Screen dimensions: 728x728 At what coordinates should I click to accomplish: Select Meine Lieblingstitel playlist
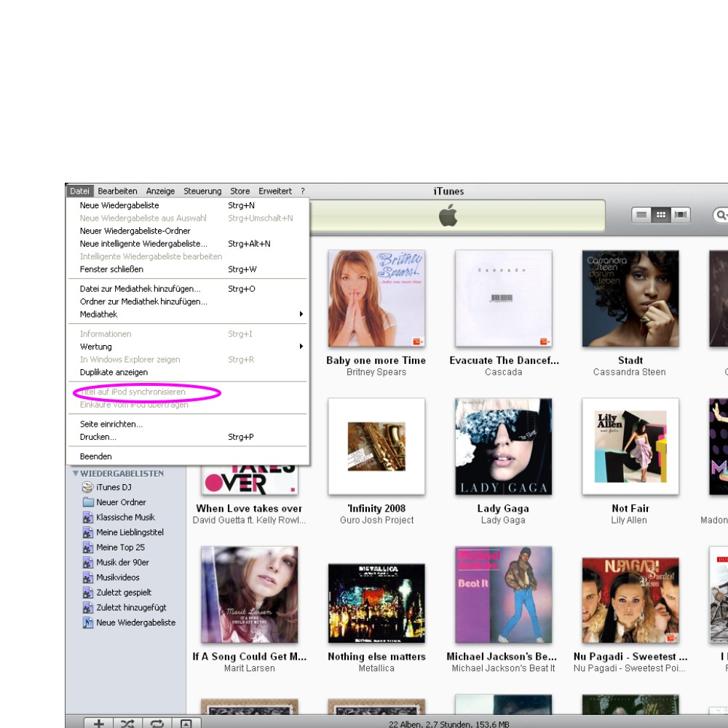(x=123, y=532)
